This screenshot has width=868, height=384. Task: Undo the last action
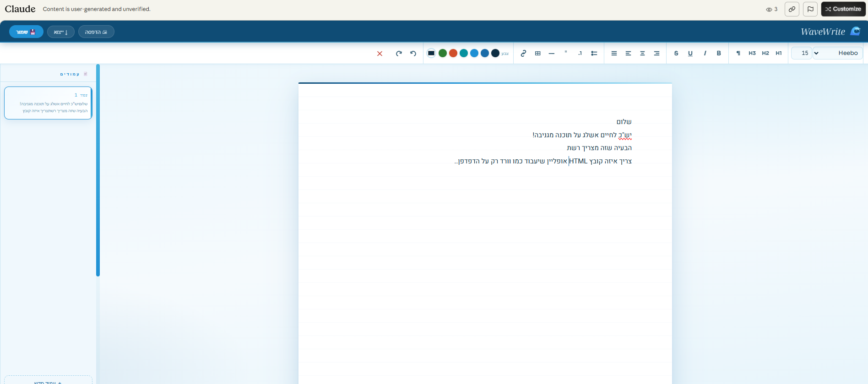coord(413,53)
